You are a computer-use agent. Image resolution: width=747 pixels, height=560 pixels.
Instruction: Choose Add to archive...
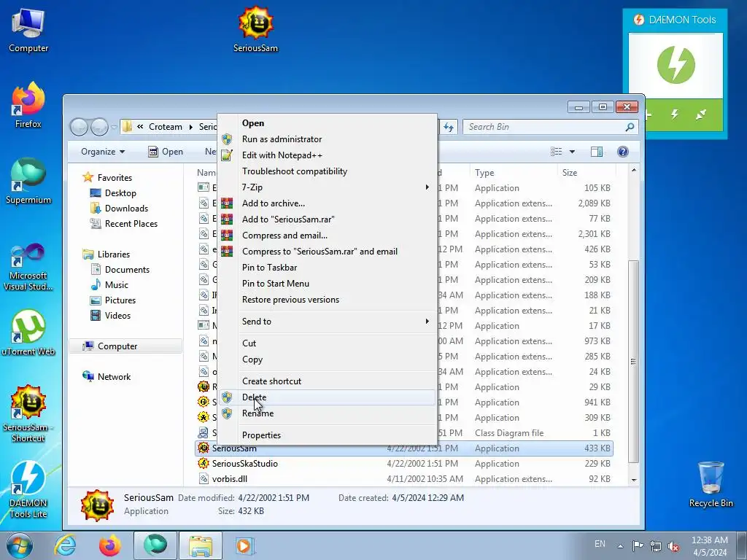click(329, 203)
